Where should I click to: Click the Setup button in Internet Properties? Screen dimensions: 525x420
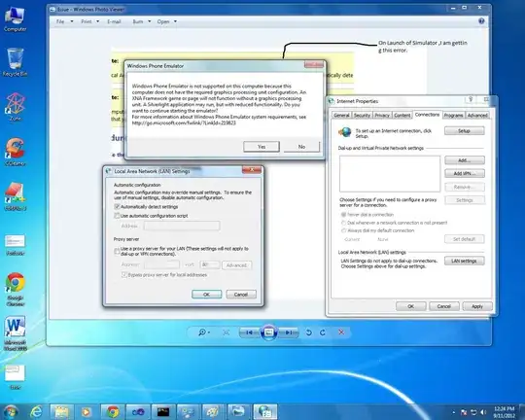pyautogui.click(x=465, y=131)
